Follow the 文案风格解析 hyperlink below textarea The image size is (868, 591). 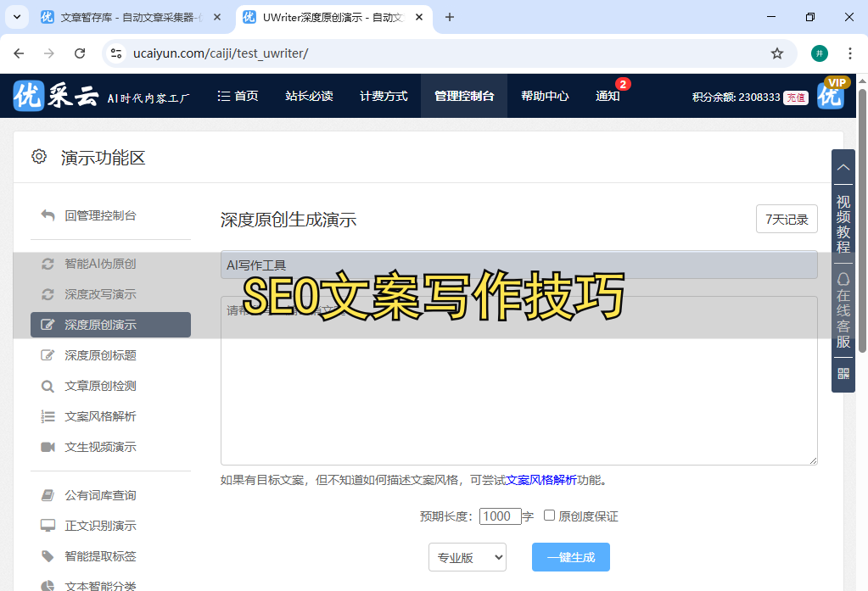coord(540,480)
